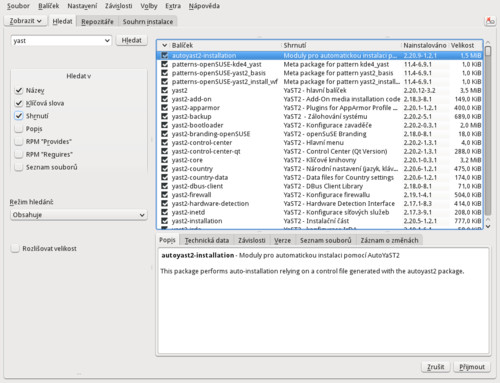Toggle status icon of yast2-backup
The width and height of the screenshot is (500, 383).
pos(164,116)
